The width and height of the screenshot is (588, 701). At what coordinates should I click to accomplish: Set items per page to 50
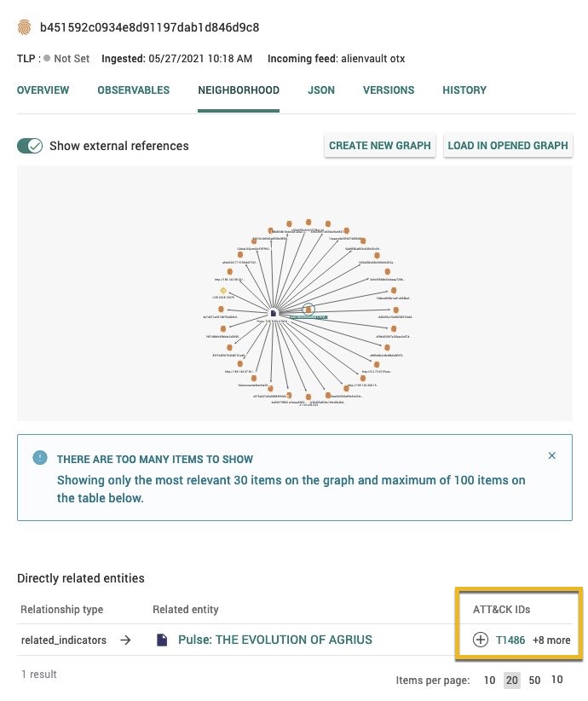click(x=535, y=680)
